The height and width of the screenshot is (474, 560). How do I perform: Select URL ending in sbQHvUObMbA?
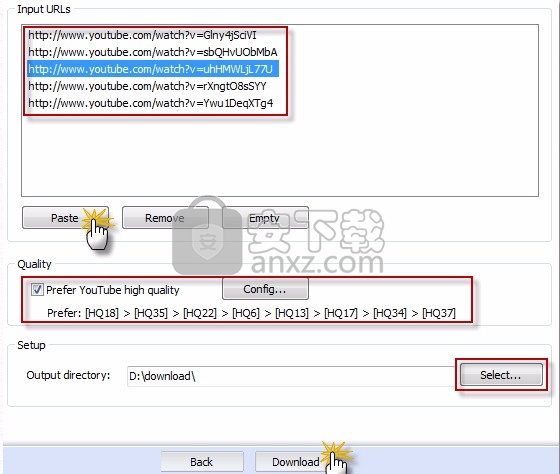click(x=153, y=52)
